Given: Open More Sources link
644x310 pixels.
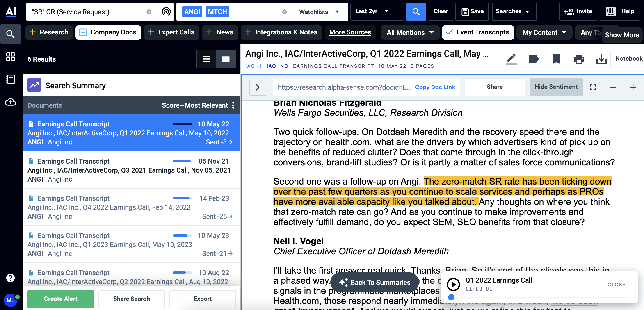Looking at the screenshot, I should 350,32.
